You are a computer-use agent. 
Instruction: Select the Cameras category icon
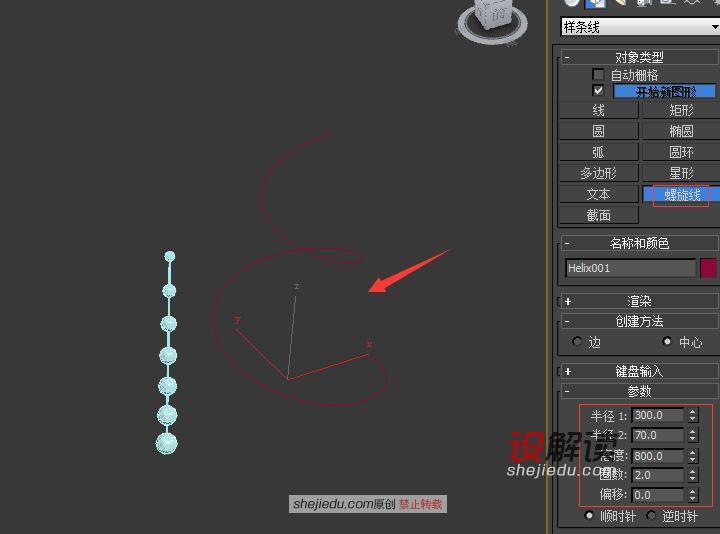pos(643,2)
